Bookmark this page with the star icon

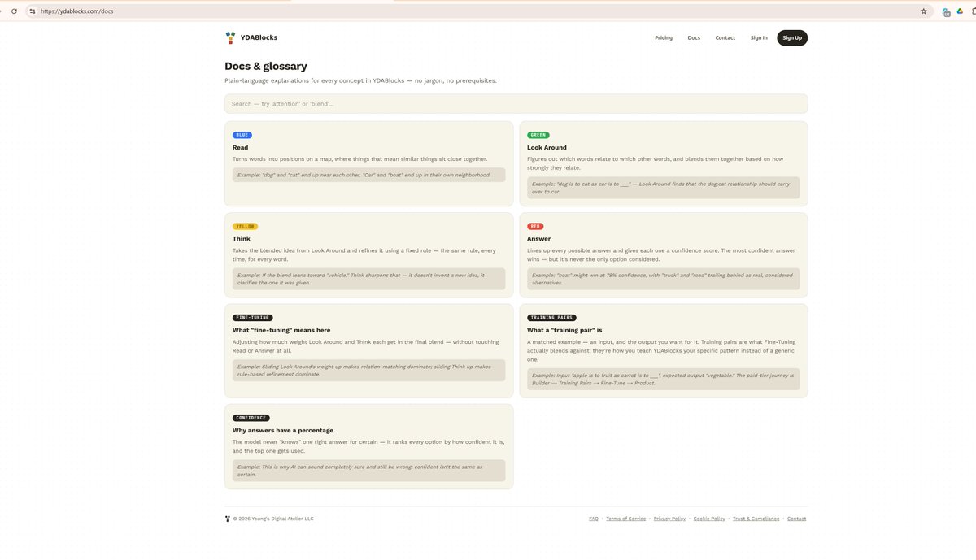tap(923, 11)
